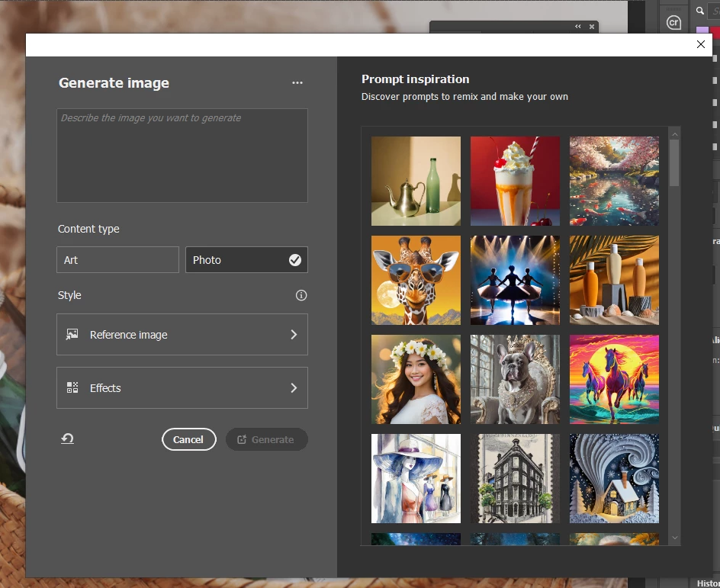Click the prompt description text field
Screen dimensions: 720x588
(182, 155)
